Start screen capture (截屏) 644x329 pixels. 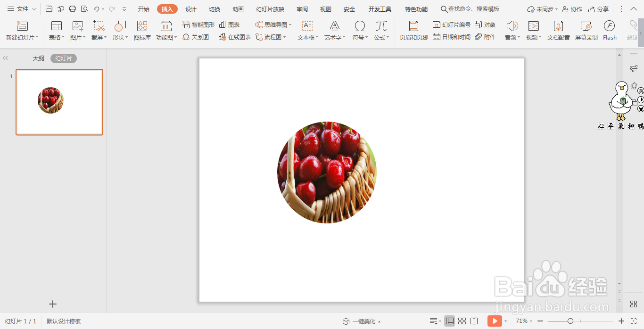tap(99, 30)
